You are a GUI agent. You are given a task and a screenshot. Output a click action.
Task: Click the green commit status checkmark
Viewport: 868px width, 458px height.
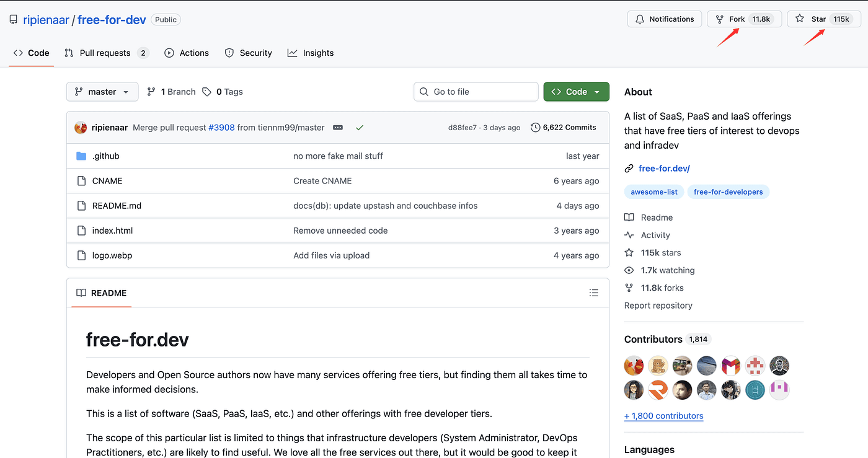360,128
